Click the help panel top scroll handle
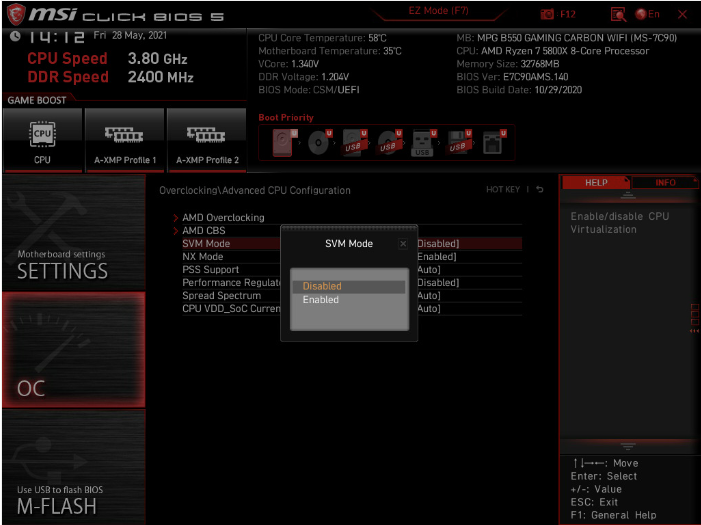The image size is (701, 525). tap(628, 195)
